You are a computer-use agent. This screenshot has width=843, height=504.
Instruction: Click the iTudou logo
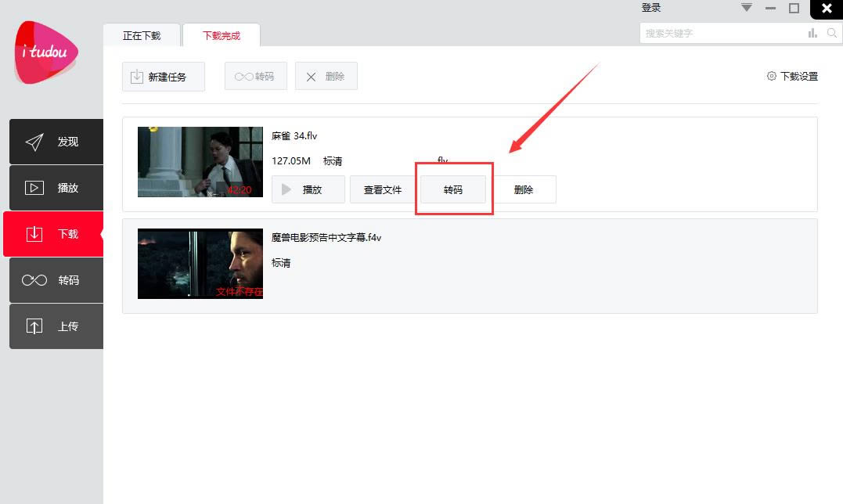[46, 52]
